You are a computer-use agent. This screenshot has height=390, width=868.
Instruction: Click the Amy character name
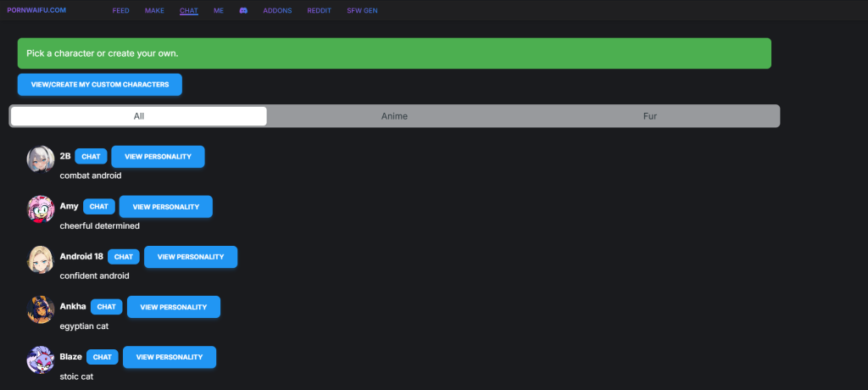tap(70, 206)
